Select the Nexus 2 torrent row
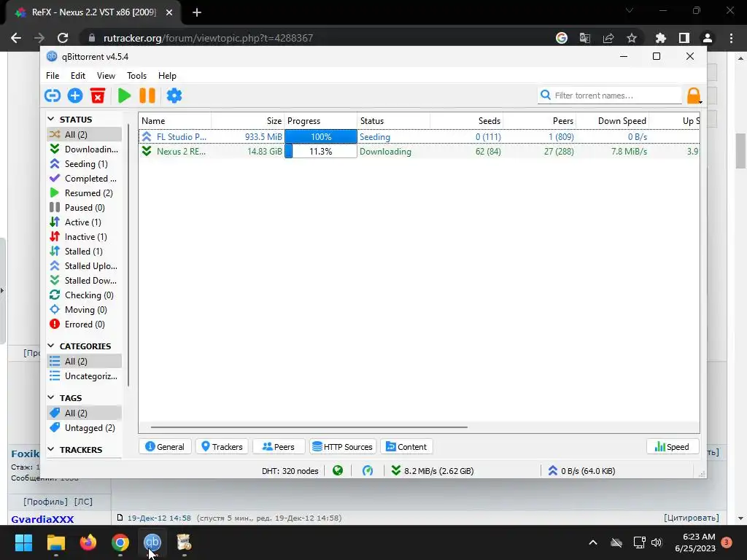 pyautogui.click(x=419, y=152)
